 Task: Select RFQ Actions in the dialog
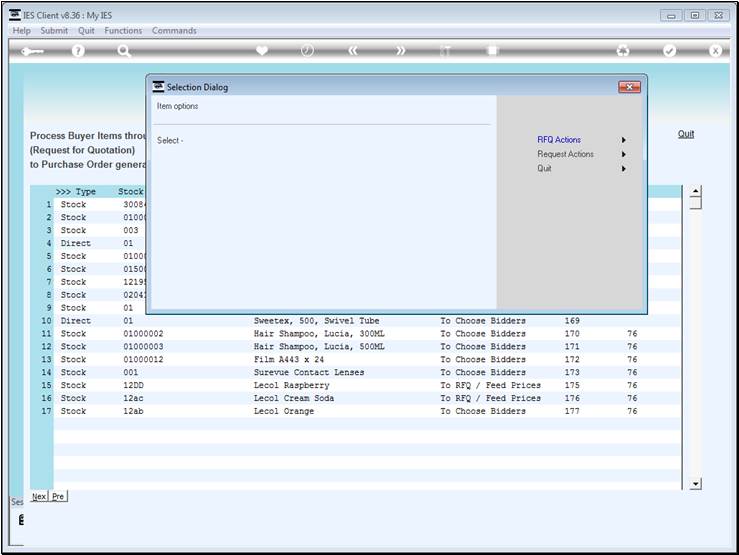point(559,140)
